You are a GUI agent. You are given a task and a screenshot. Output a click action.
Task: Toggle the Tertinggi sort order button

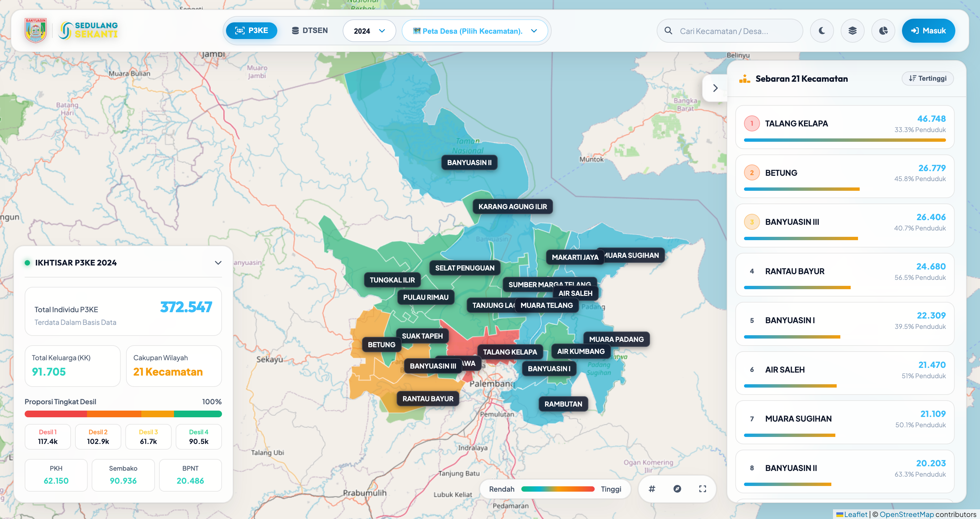coord(927,78)
